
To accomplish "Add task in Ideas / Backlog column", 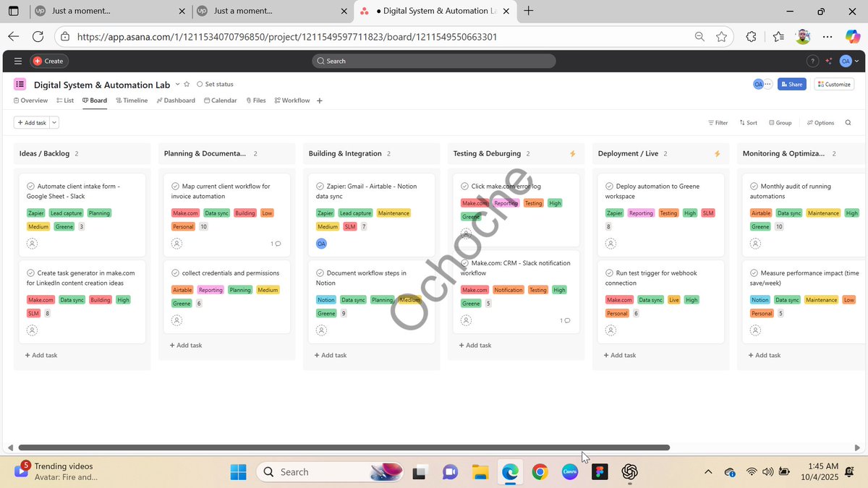I will coord(41,355).
